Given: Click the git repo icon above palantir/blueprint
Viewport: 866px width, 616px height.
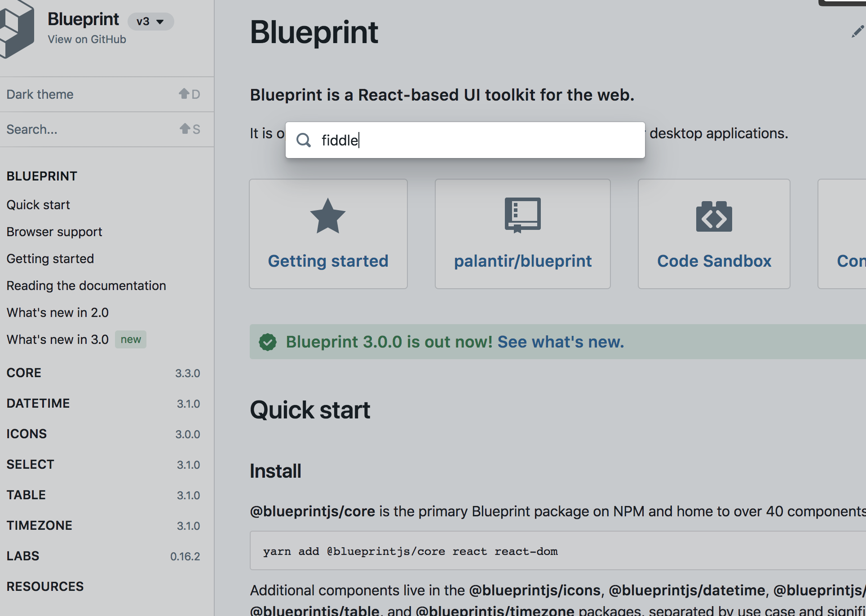Looking at the screenshot, I should point(522,215).
